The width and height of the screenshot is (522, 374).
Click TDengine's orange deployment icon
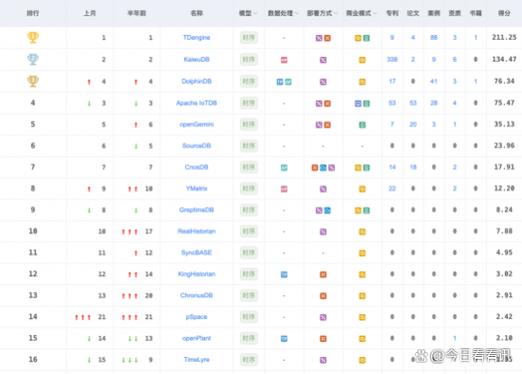[327, 38]
